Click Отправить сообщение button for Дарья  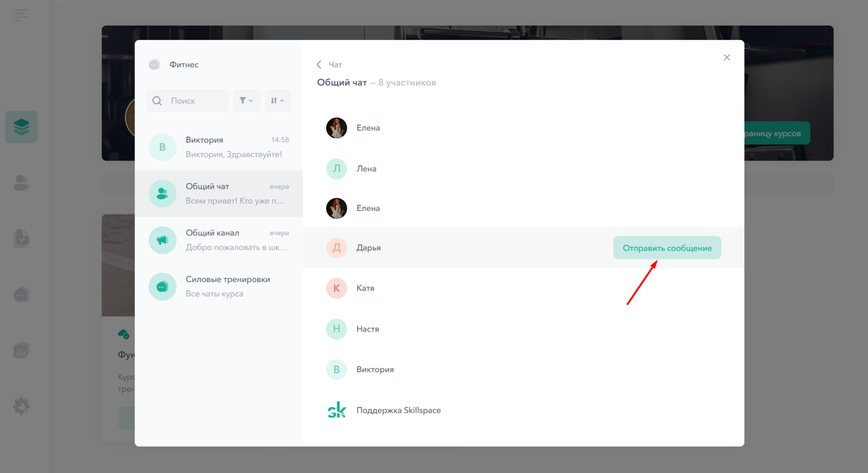(667, 248)
